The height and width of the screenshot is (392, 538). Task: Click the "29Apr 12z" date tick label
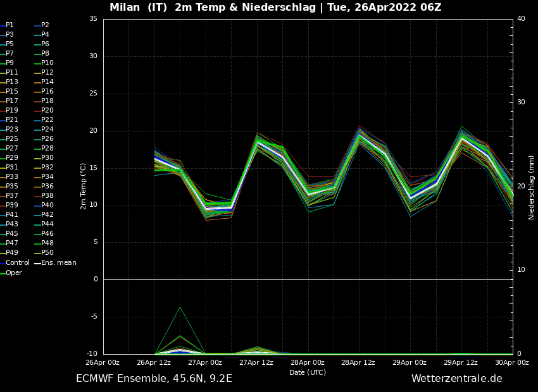[x=461, y=362]
